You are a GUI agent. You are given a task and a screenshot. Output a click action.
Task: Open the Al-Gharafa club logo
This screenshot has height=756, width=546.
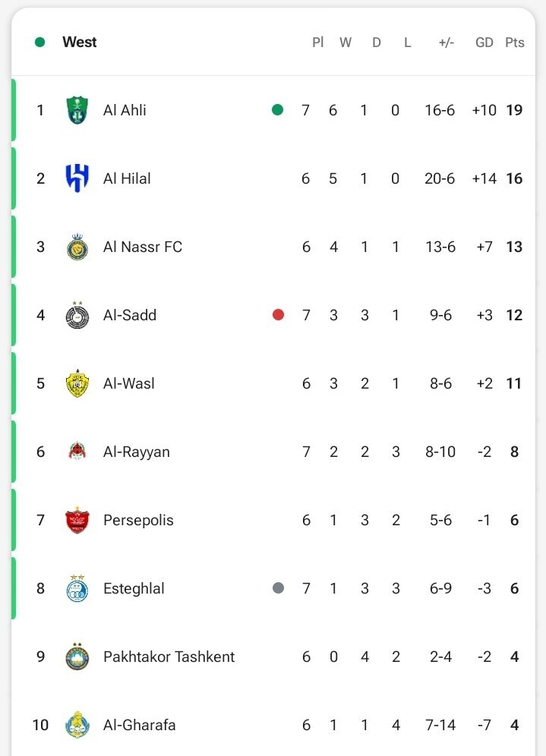[x=77, y=725]
